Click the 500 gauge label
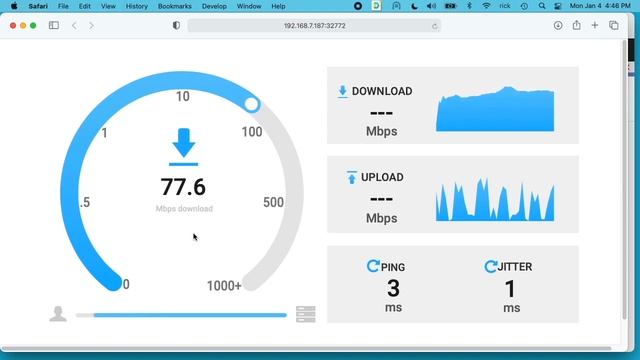 click(273, 202)
